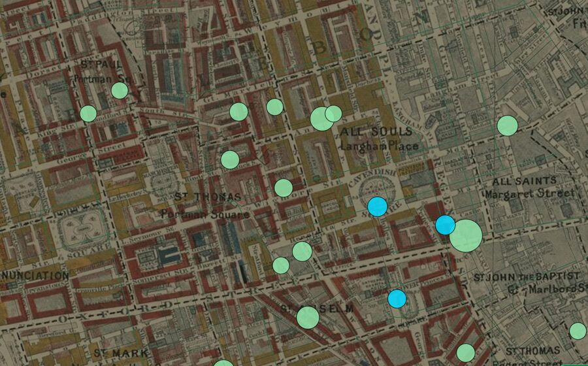The height and width of the screenshot is (366, 588).
Task: Click the green marker below St John the Baptist at bottom
Action: point(466,353)
